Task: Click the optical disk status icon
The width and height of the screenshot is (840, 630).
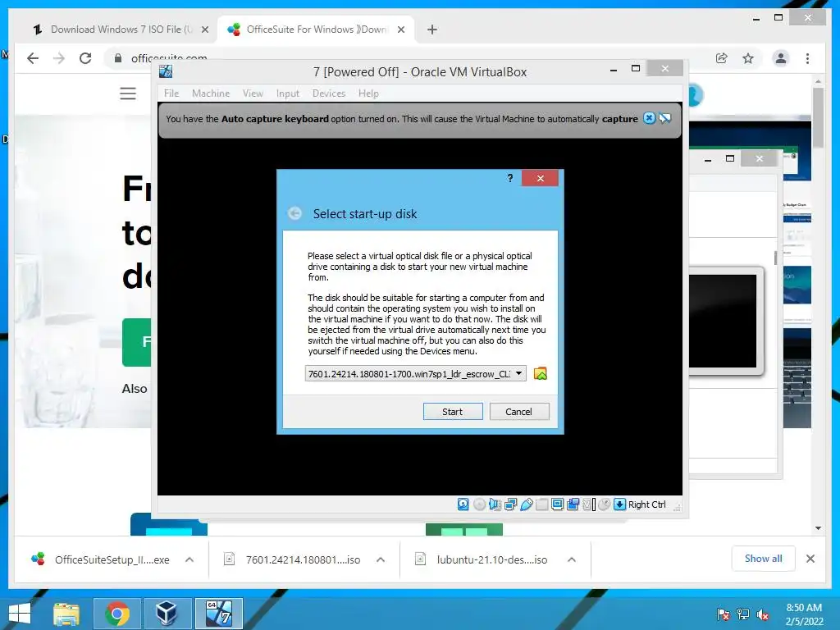Action: tap(479, 504)
